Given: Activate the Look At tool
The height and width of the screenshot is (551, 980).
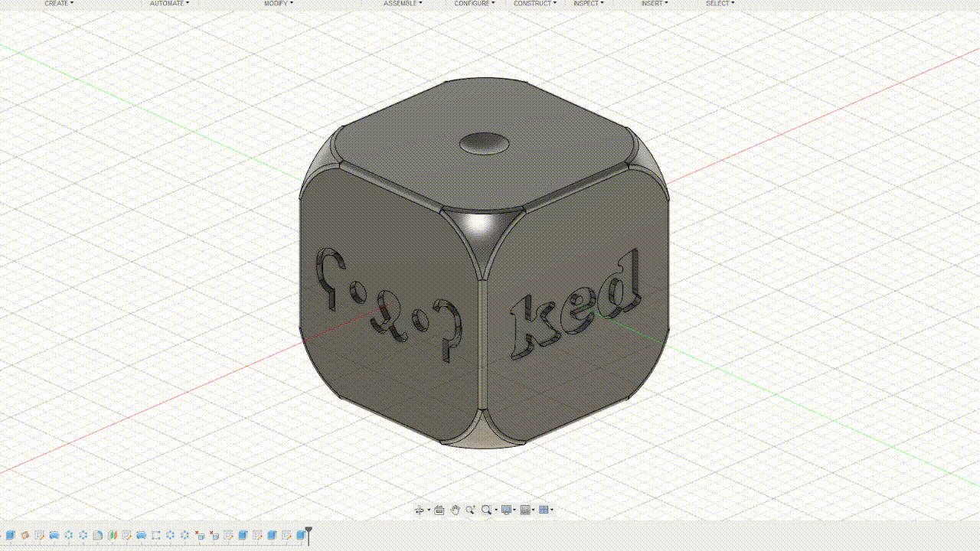Looking at the screenshot, I should (x=439, y=510).
